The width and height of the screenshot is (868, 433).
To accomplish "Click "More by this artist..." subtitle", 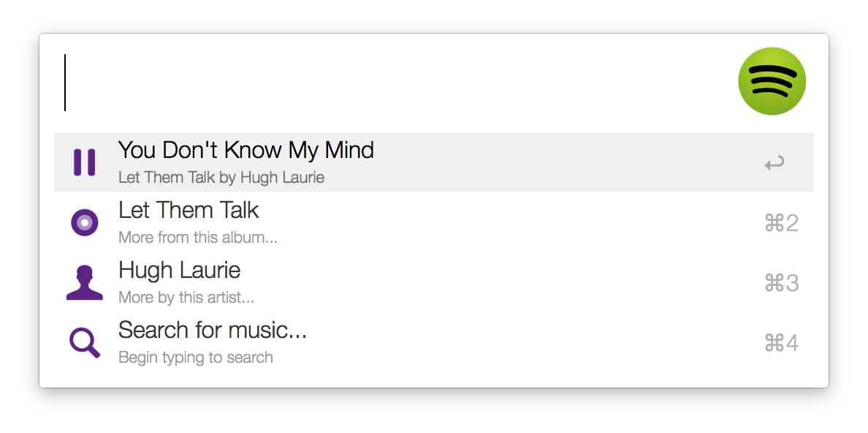I will pyautogui.click(x=186, y=298).
